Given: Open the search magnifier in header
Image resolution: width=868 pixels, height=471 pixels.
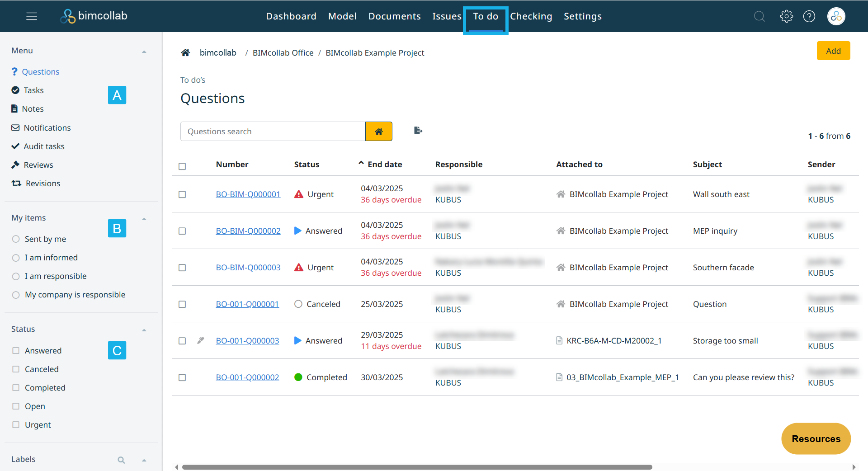Looking at the screenshot, I should 759,16.
